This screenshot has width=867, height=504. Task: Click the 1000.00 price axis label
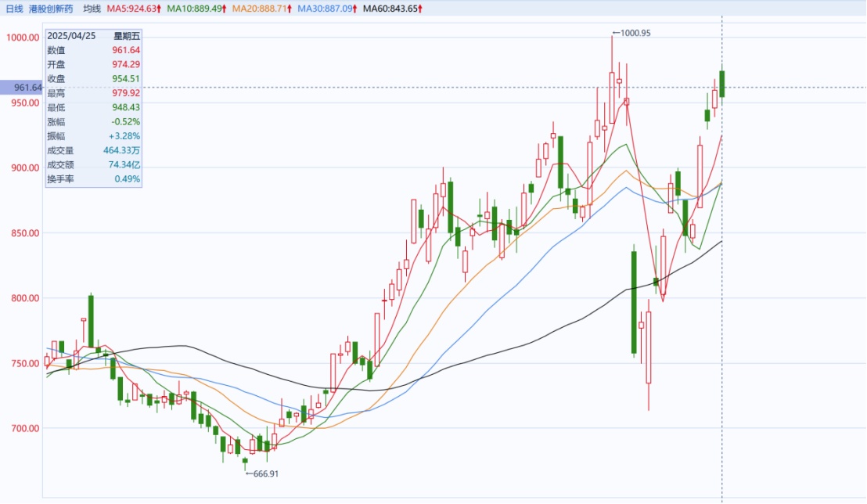tap(23, 38)
